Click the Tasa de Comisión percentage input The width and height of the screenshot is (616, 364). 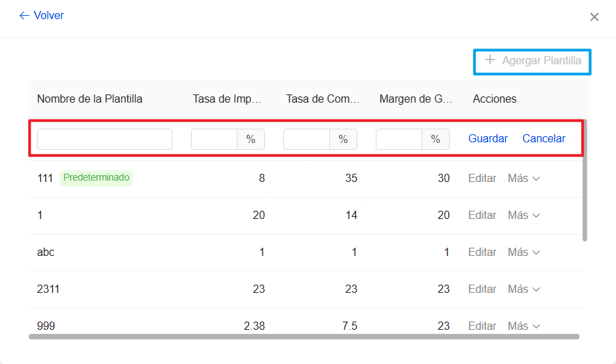point(307,139)
